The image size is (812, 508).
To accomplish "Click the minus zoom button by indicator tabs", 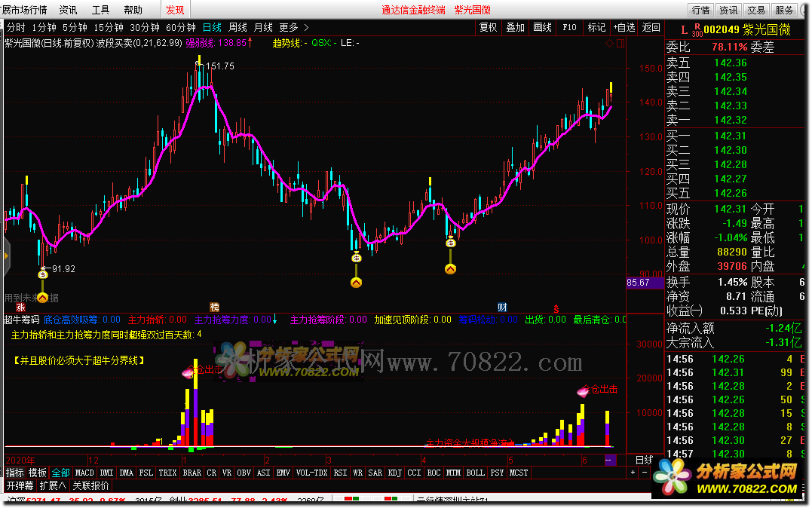I will (x=645, y=473).
